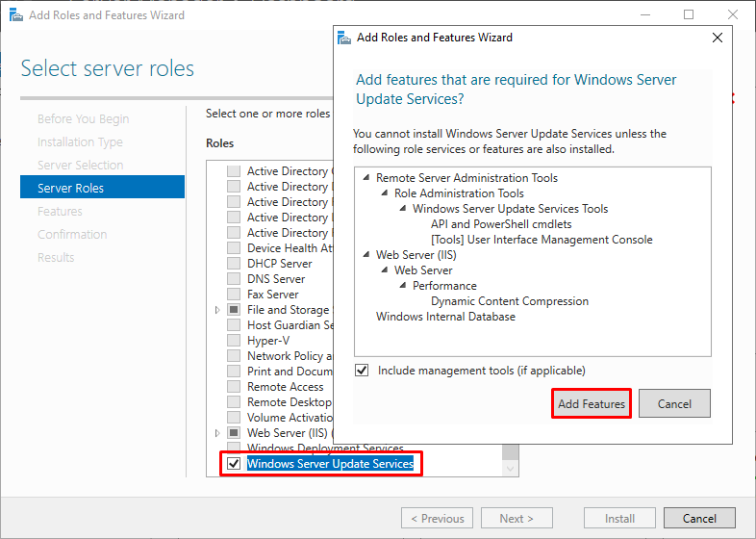Close the Add features dialog with X
756x539 pixels.
click(718, 38)
